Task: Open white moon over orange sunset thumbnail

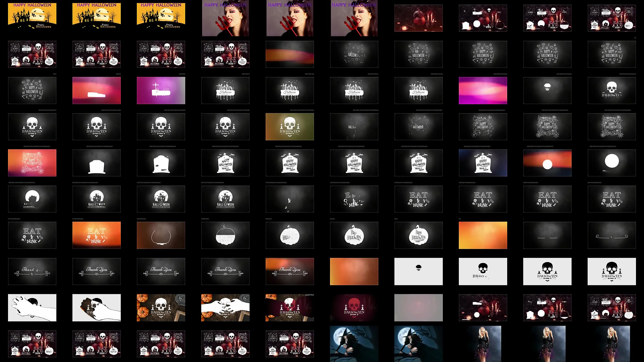Action: [x=547, y=163]
